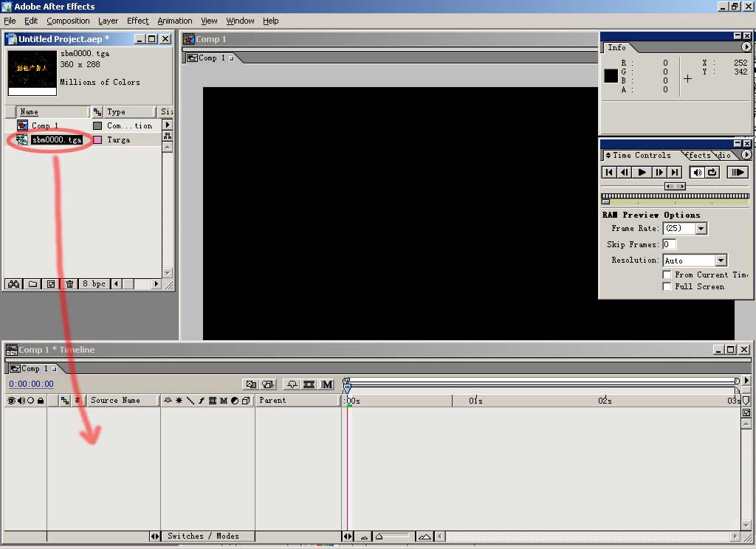Image resolution: width=756 pixels, height=549 pixels.
Task: Click the new composition icon
Action: [51, 284]
